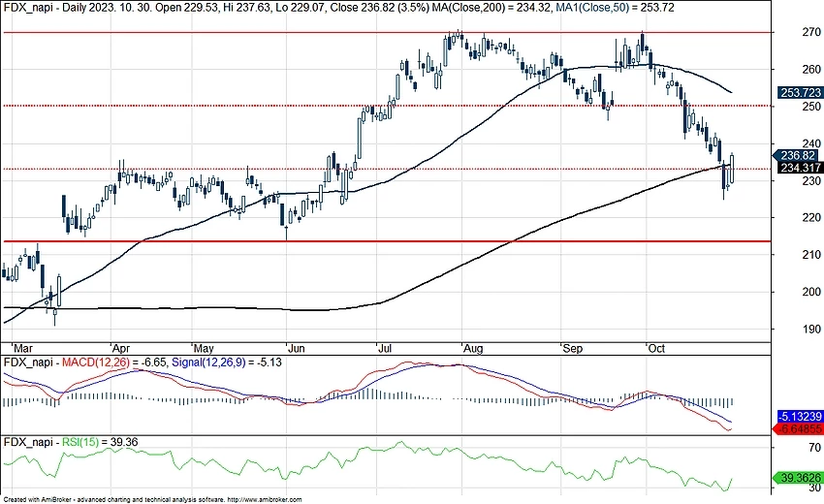The image size is (824, 504).
Task: Click the RSI 30 level label
Action: click(x=814, y=488)
